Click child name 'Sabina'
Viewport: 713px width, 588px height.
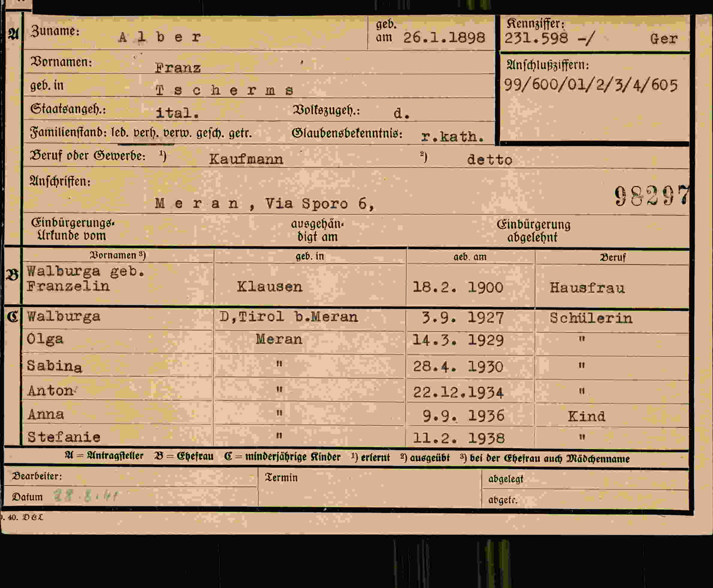[54, 366]
